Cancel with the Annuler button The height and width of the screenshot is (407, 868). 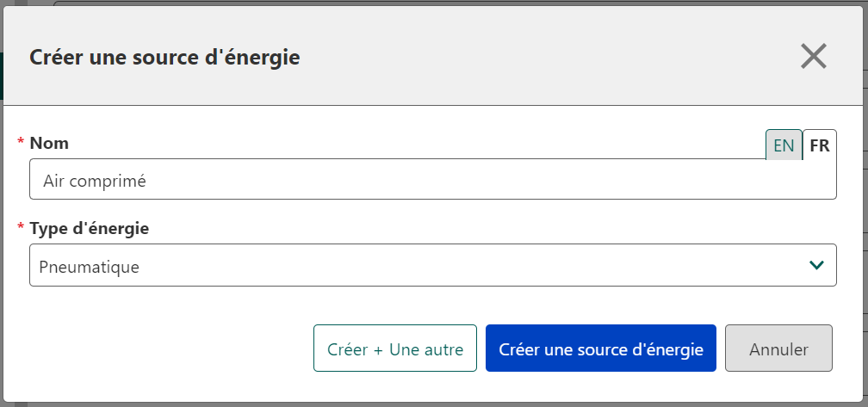click(778, 348)
